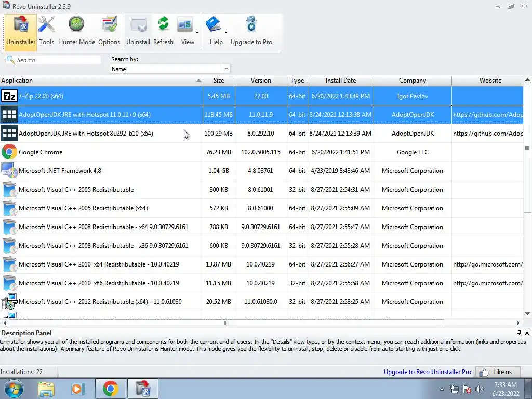
Task: Open the Windows Start menu
Action: pos(14,389)
